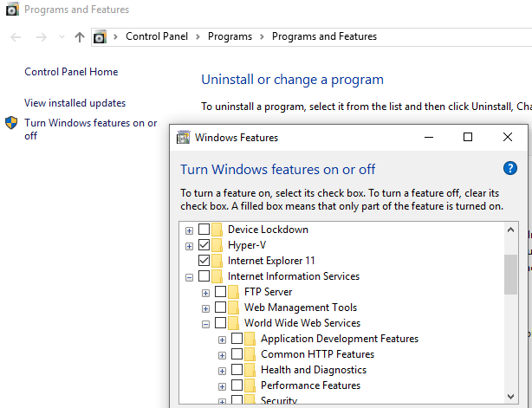Open the breadcrumb chevron after Control Panel

coord(198,36)
